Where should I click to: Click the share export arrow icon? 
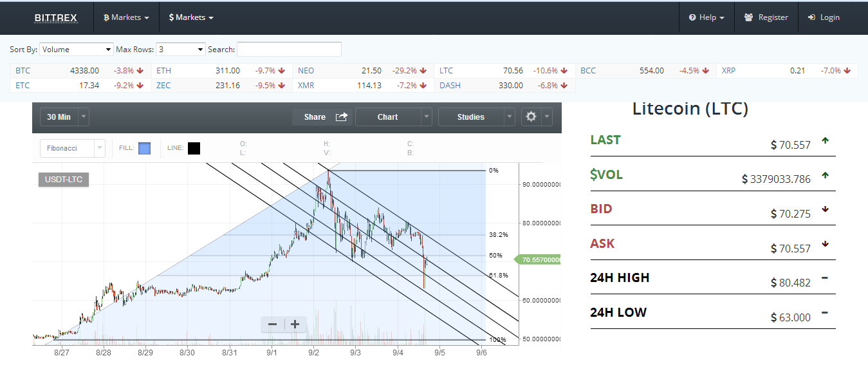point(342,117)
